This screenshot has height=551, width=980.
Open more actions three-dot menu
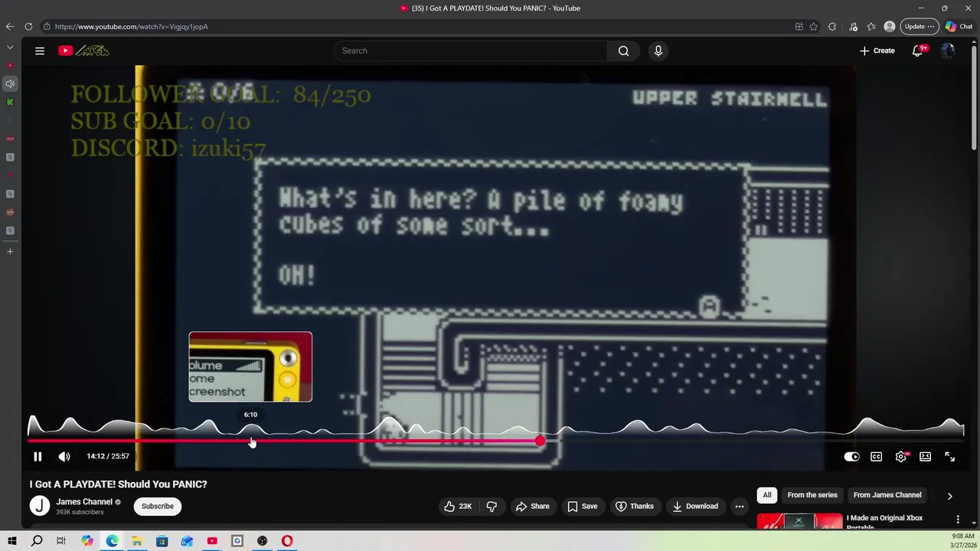pyautogui.click(x=740, y=506)
